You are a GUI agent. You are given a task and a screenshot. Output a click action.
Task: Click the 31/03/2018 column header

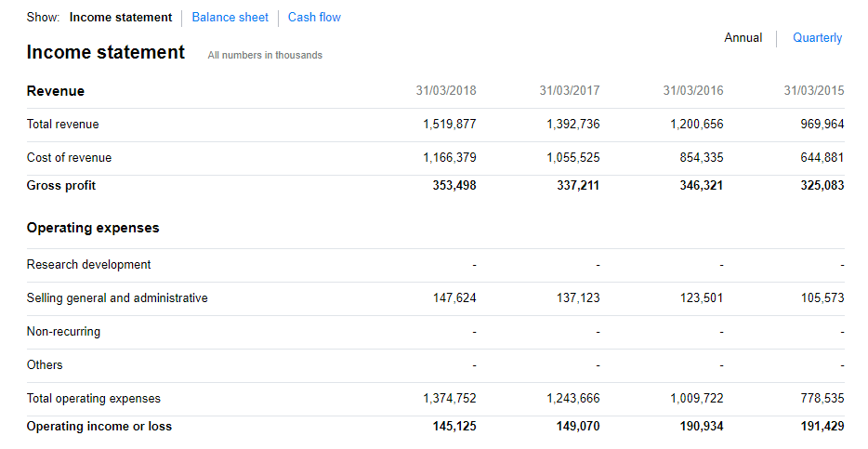click(x=446, y=91)
